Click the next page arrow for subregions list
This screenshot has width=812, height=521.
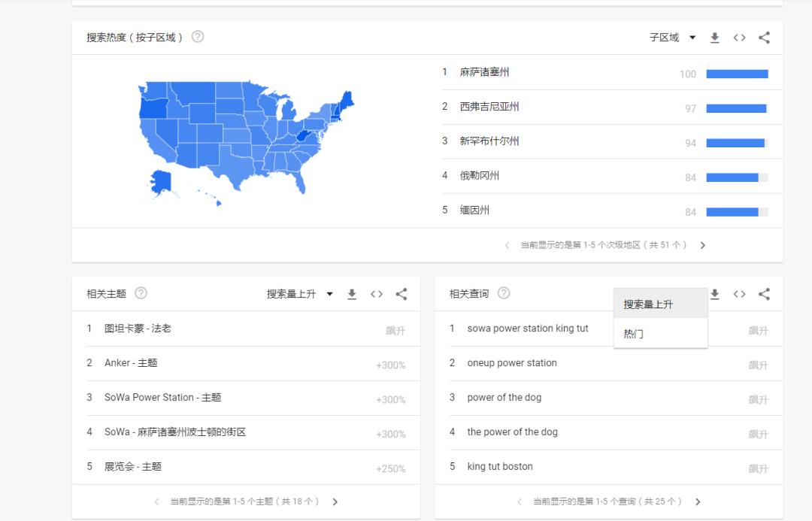click(703, 244)
